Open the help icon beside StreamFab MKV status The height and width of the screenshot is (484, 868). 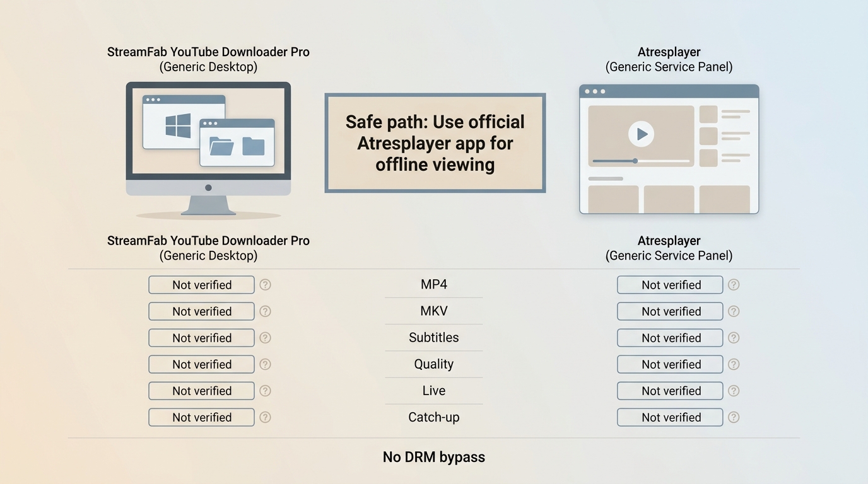[266, 311]
